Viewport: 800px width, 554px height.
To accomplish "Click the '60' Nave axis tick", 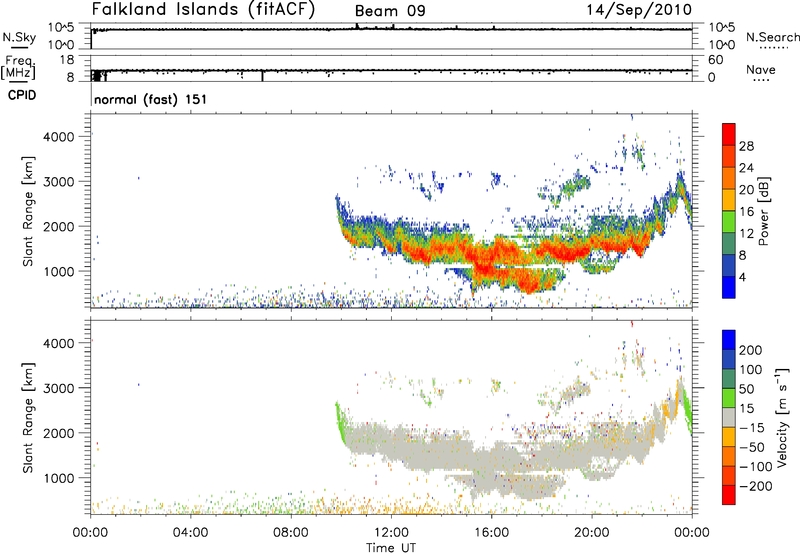I will click(715, 60).
